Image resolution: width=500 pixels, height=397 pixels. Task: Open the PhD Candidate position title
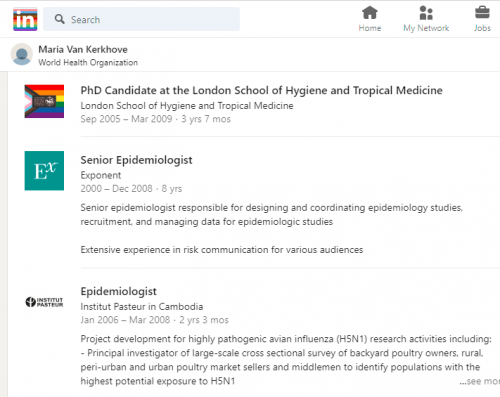tap(261, 90)
